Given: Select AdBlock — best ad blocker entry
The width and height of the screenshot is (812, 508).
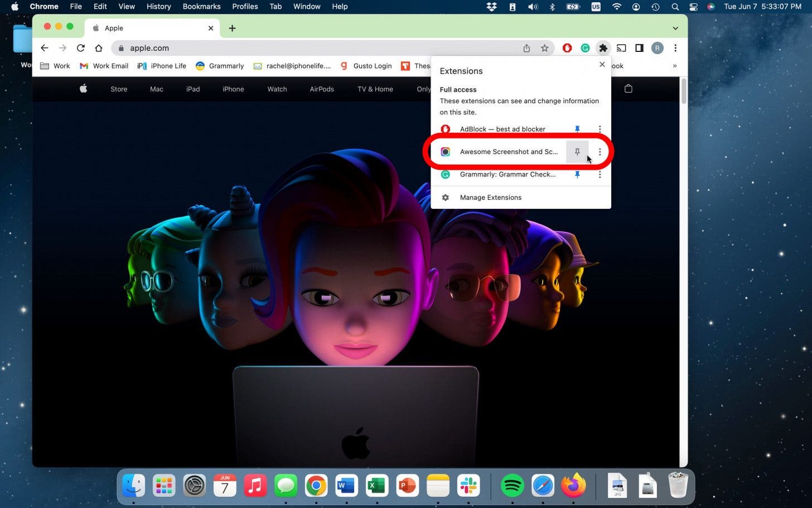Looking at the screenshot, I should [x=502, y=129].
